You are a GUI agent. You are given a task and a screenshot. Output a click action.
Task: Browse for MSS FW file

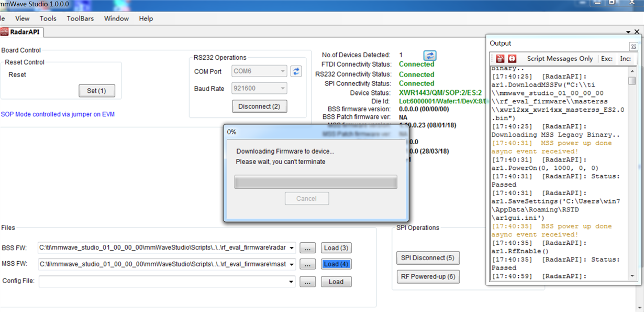pyautogui.click(x=307, y=264)
